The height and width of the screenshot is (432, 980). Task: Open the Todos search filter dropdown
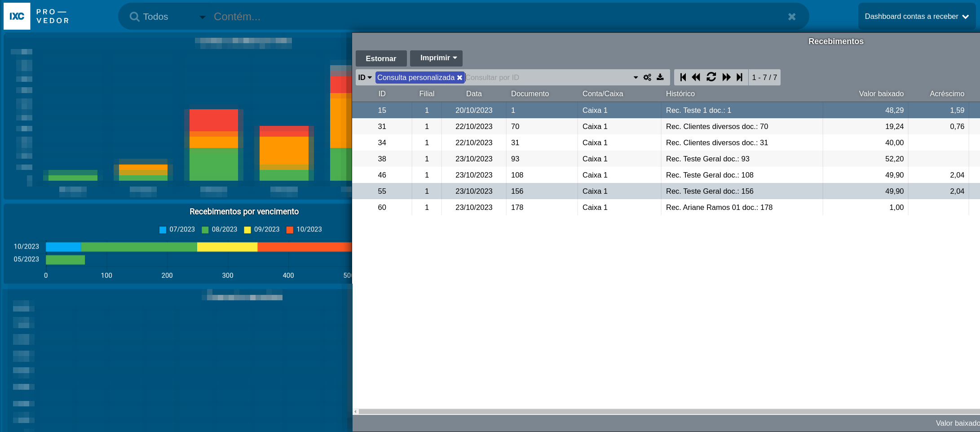tap(173, 17)
